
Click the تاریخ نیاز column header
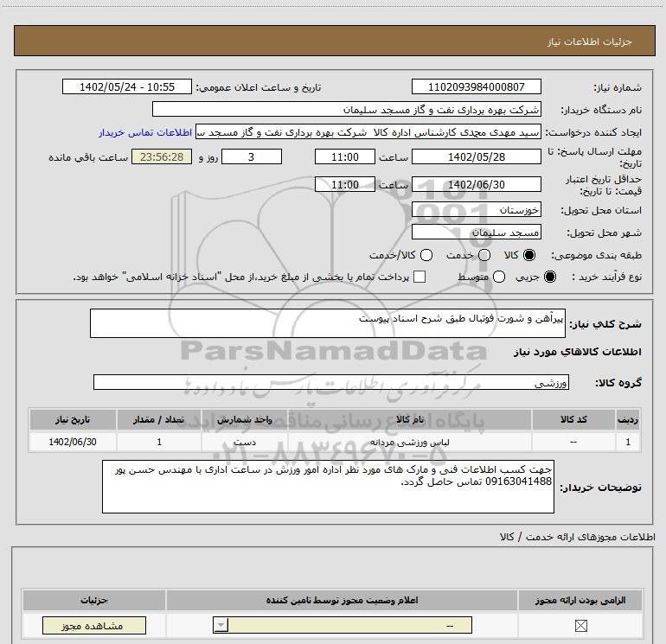pyautogui.click(x=73, y=419)
